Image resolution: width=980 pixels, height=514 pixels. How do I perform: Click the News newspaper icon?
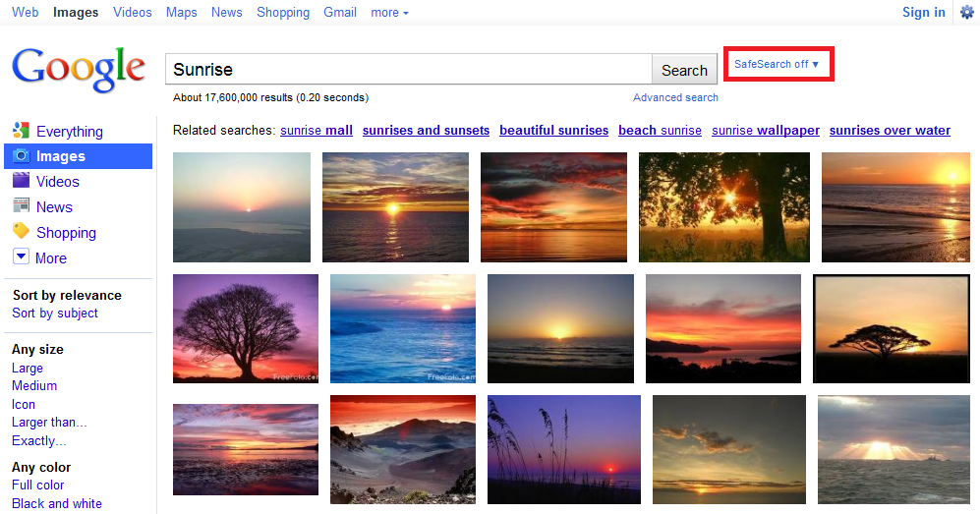pos(21,206)
